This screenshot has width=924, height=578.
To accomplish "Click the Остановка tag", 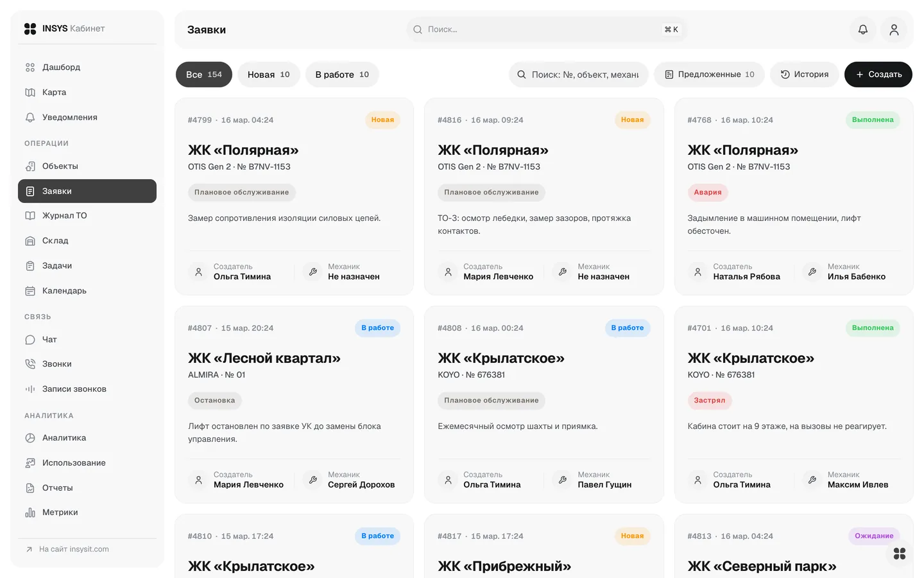I will (215, 401).
